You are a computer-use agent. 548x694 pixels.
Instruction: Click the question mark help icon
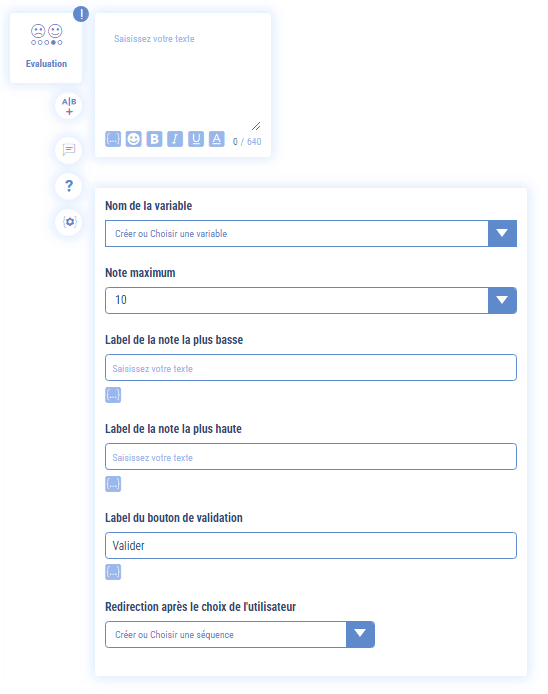point(69,186)
